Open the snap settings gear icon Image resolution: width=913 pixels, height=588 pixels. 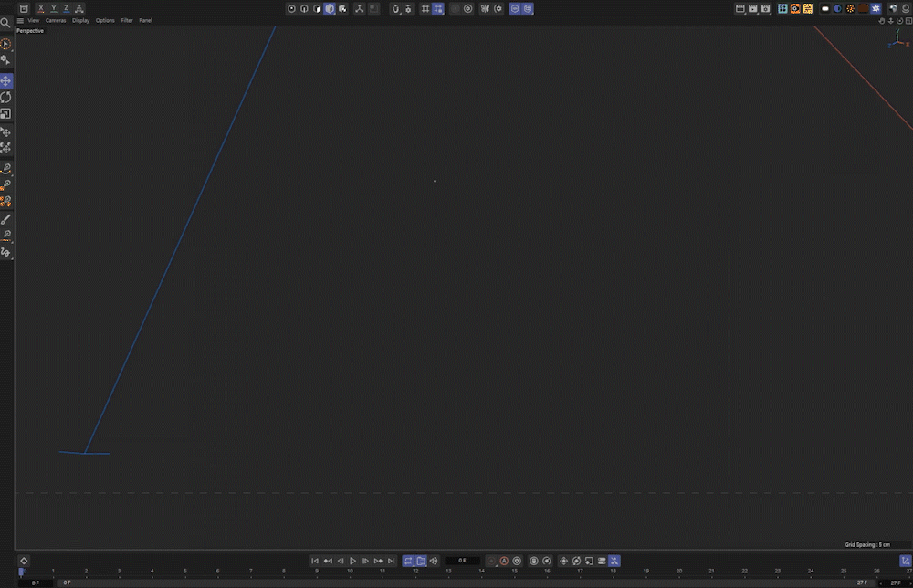coord(408,9)
